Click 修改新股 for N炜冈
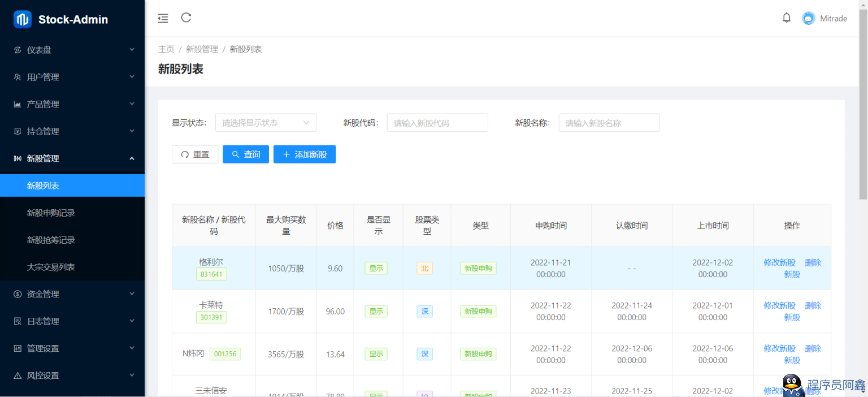 click(x=779, y=348)
